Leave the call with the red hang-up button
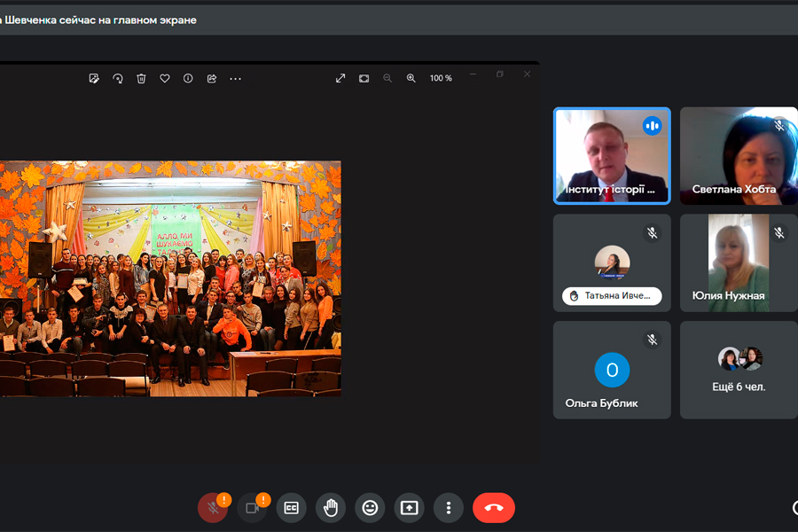The image size is (798, 532). pos(494,507)
